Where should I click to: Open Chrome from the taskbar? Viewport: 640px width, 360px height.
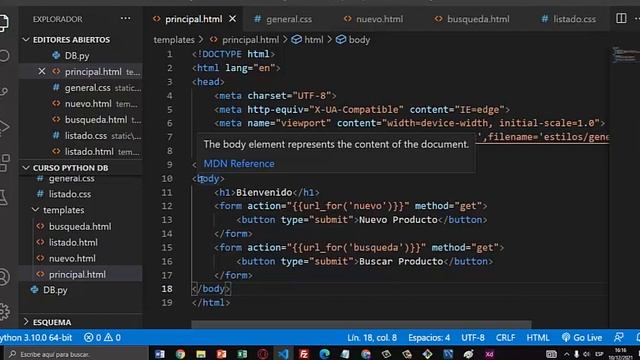[180, 354]
